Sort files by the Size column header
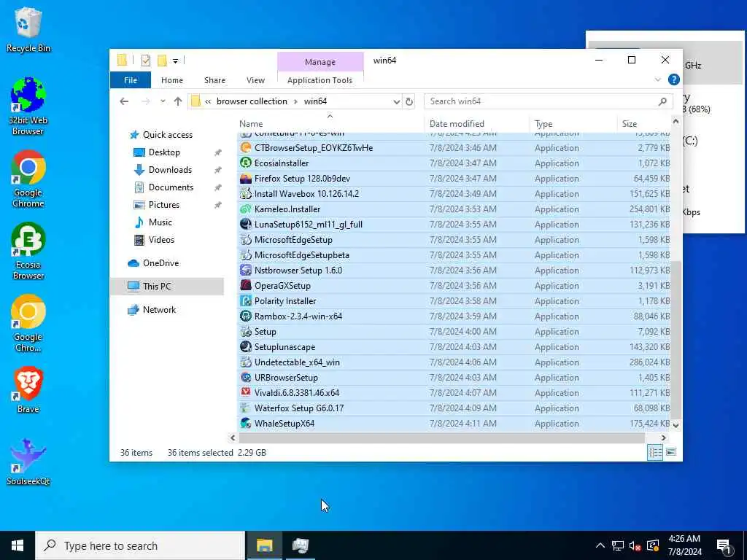The width and height of the screenshot is (747, 560). tap(629, 124)
